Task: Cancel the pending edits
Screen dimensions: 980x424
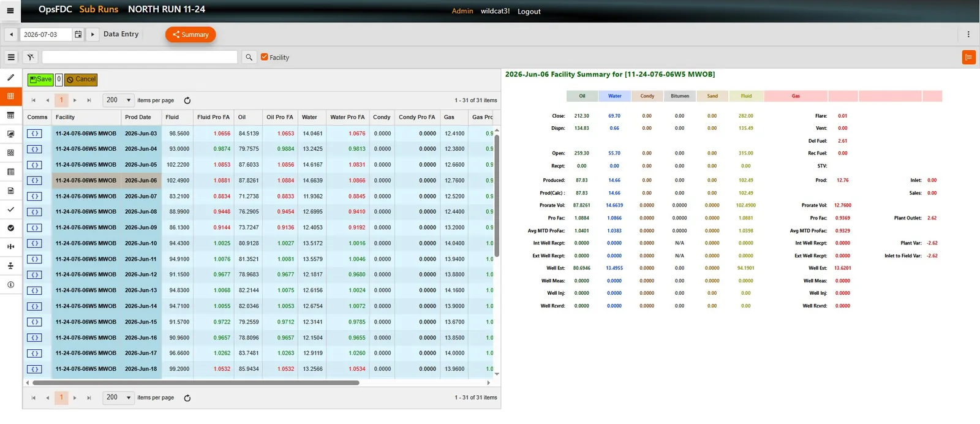Action: 81,80
